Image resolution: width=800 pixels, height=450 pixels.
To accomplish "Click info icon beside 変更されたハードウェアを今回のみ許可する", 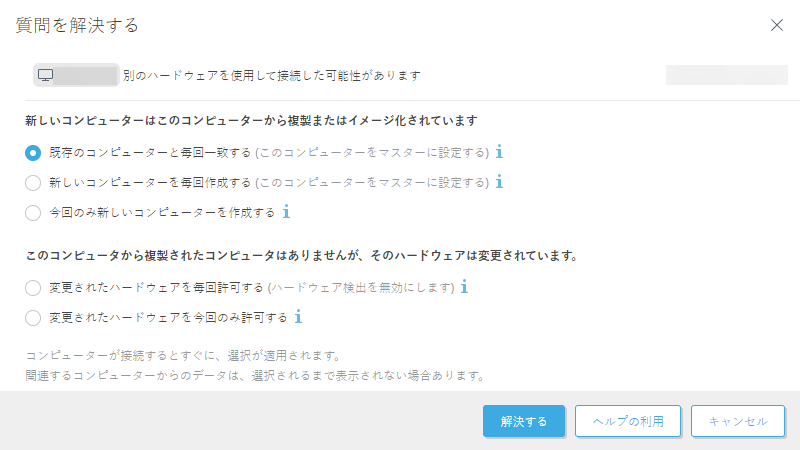I will point(298,317).
